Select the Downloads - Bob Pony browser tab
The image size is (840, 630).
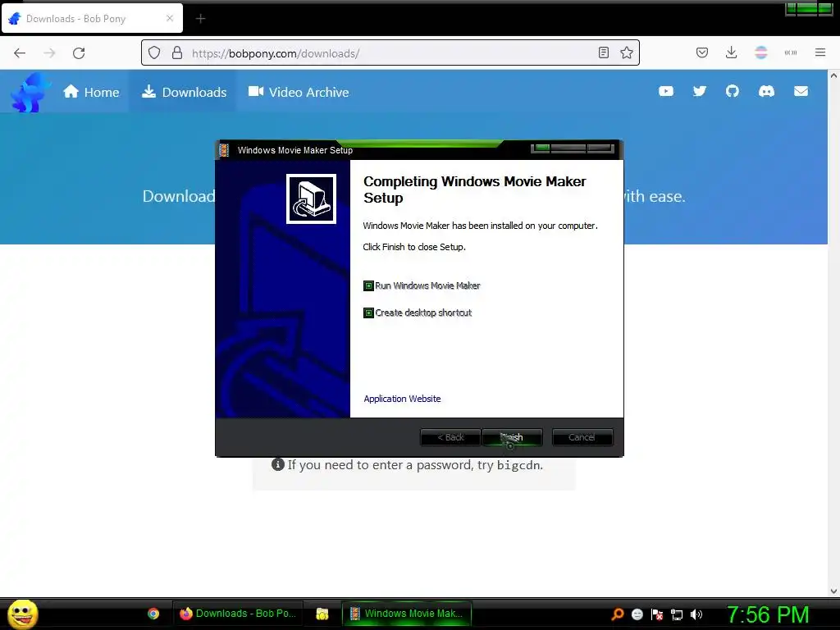92,18
